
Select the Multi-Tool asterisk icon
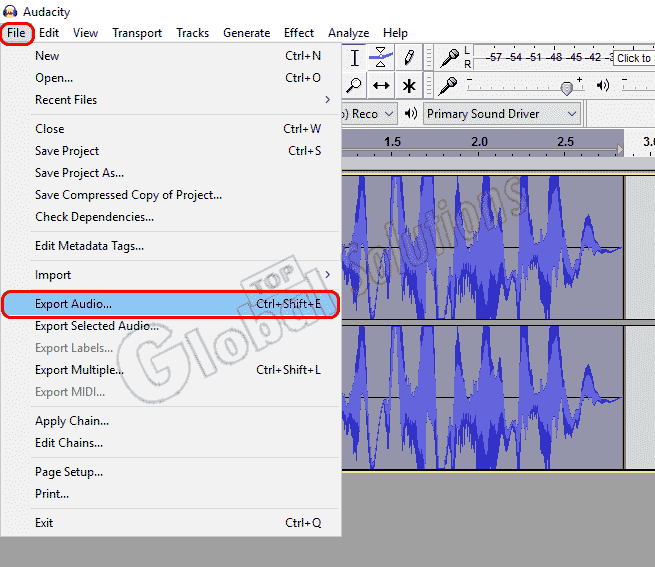409,86
